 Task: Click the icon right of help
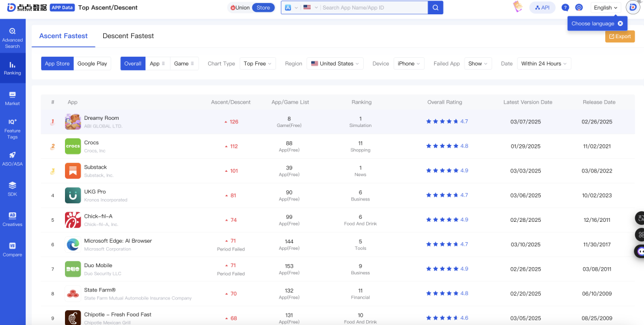point(578,7)
